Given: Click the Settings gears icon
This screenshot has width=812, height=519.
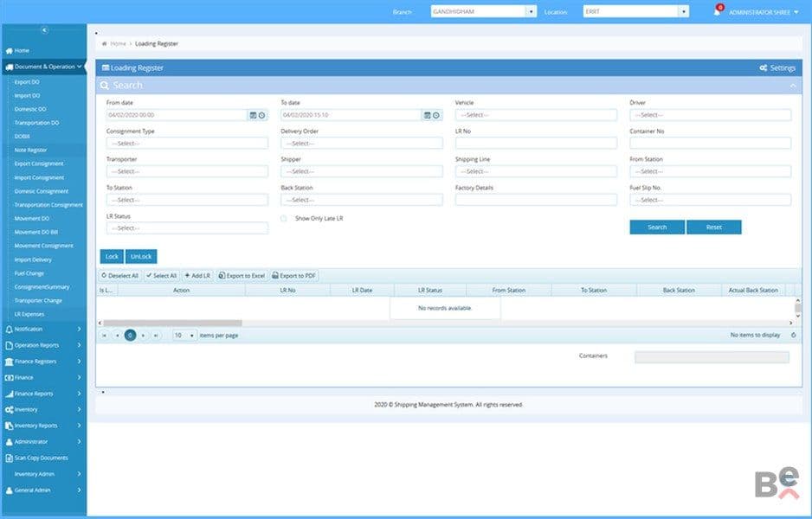Looking at the screenshot, I should 764,67.
